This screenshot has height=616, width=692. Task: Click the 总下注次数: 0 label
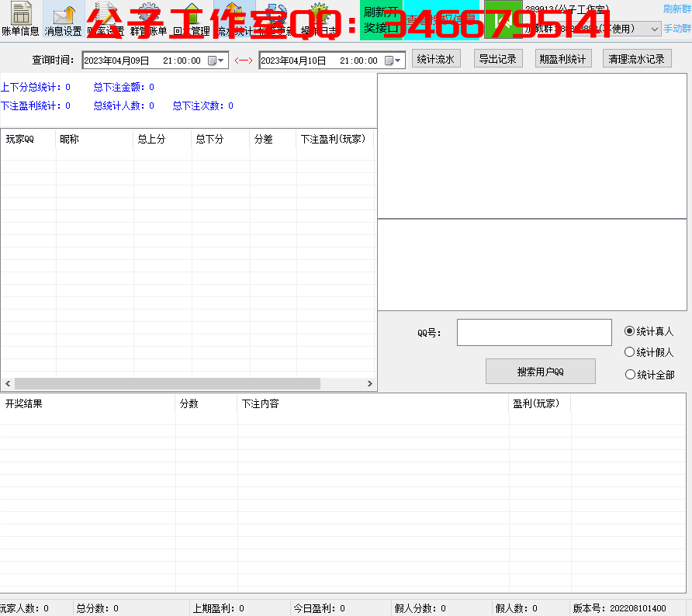tap(203, 106)
